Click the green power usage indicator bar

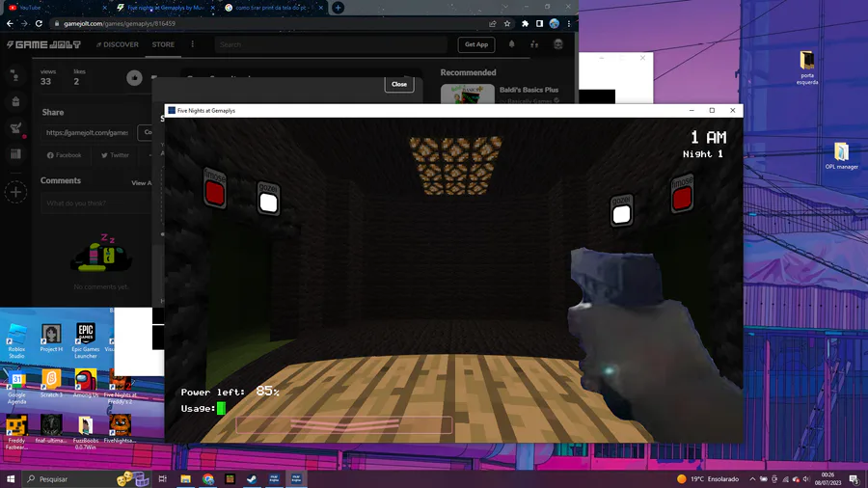tap(221, 408)
